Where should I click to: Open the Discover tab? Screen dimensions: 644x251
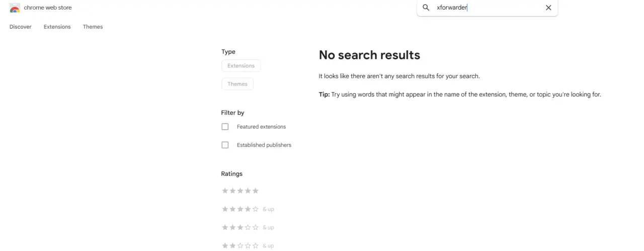21,27
